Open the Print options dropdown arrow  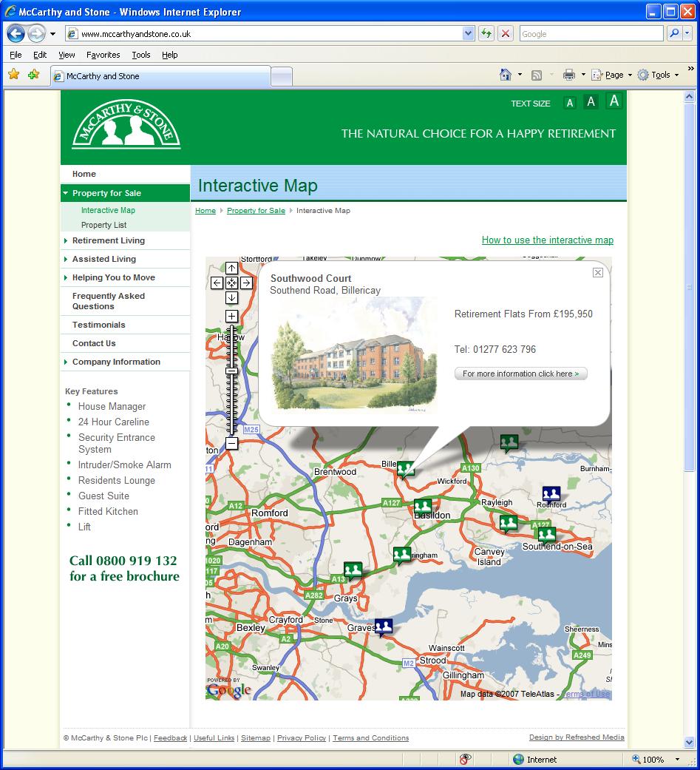click(583, 75)
